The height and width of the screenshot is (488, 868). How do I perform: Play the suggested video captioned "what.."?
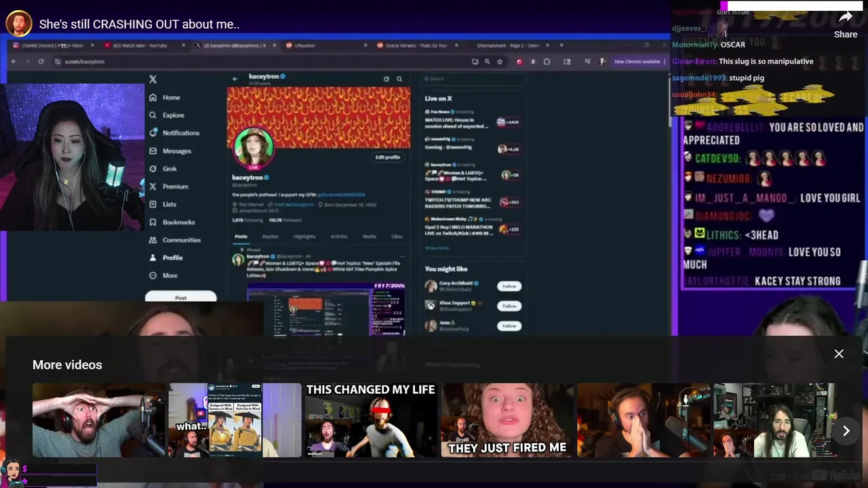pyautogui.click(x=235, y=420)
